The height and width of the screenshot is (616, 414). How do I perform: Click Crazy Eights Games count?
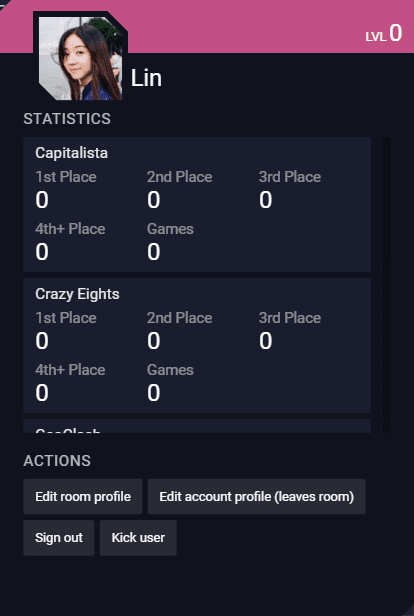[154, 393]
